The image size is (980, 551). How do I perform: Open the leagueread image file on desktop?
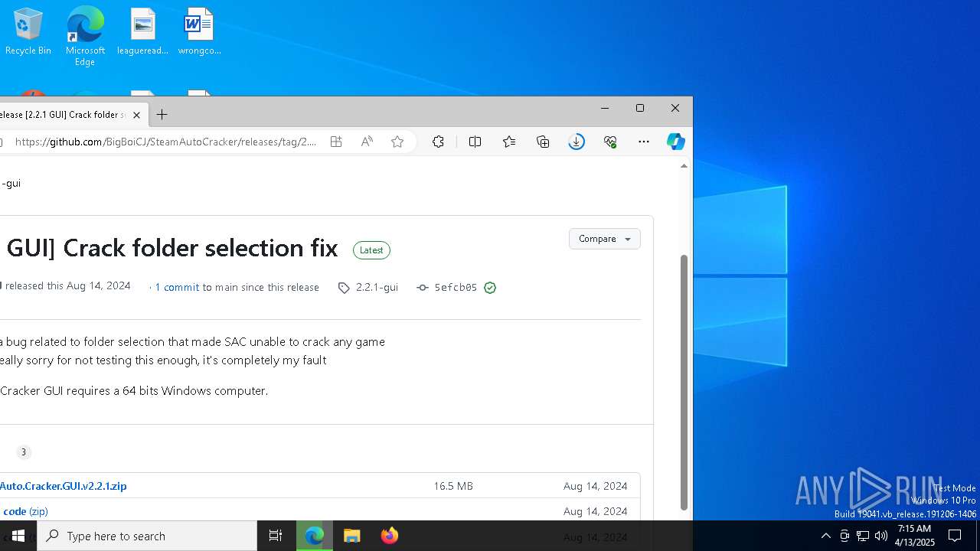coord(142,32)
